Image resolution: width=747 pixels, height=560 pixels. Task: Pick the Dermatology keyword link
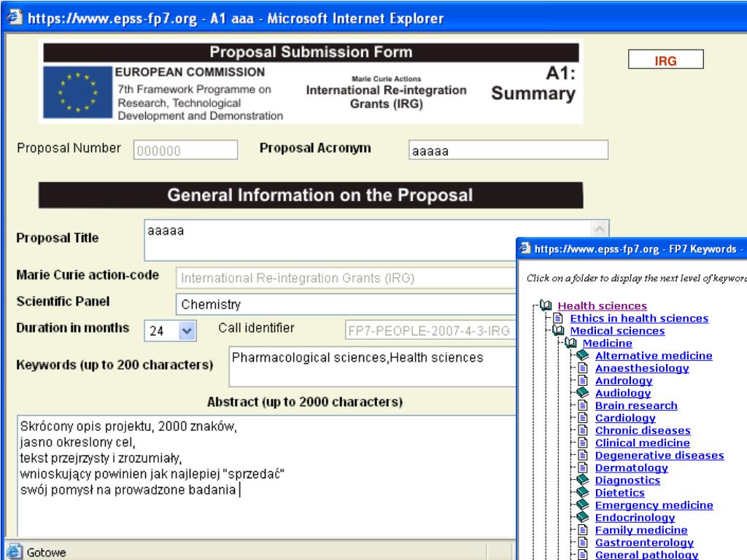click(631, 467)
